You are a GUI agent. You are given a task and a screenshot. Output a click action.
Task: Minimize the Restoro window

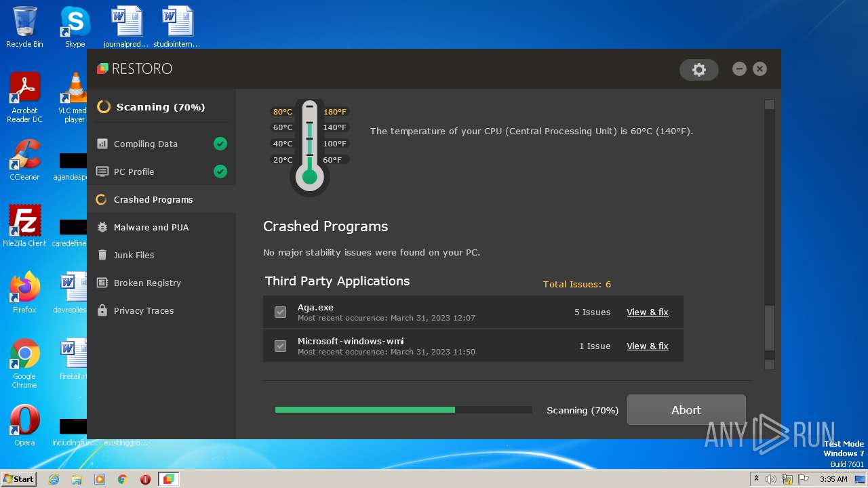(x=739, y=68)
